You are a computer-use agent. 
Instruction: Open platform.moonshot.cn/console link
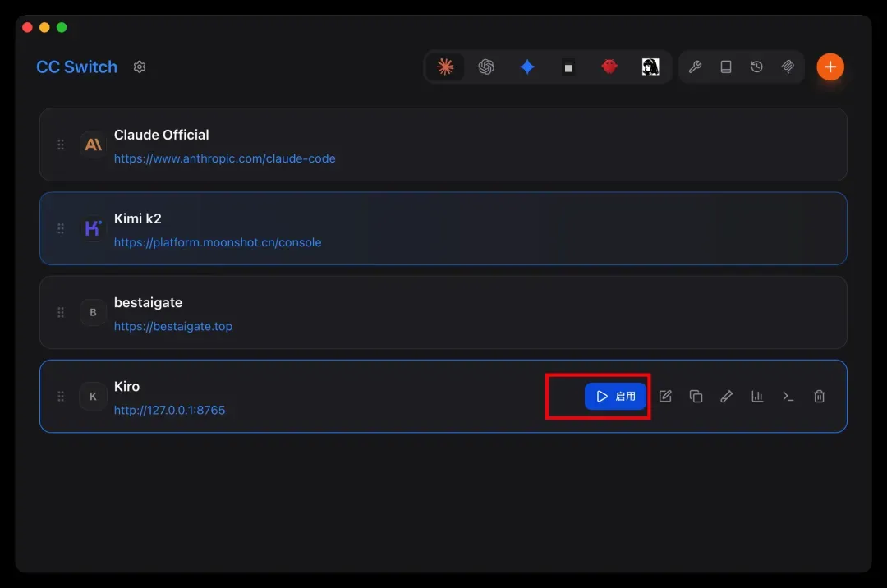tap(218, 242)
